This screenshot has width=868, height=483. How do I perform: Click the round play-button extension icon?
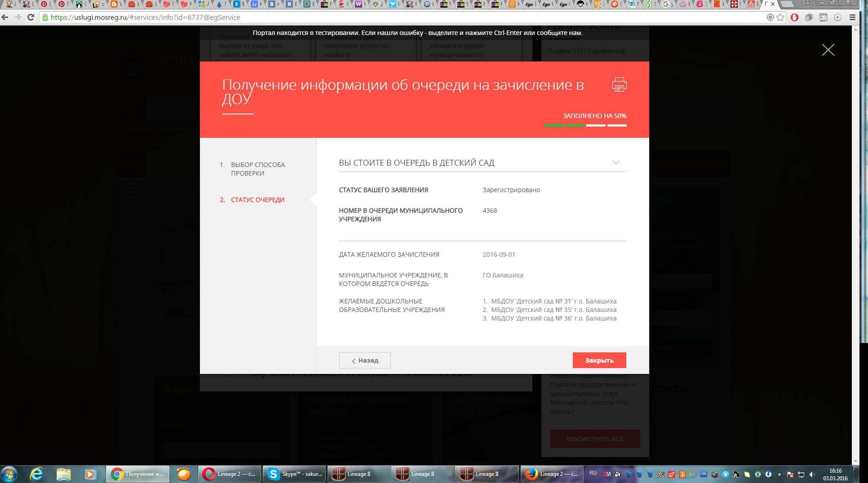(x=837, y=18)
